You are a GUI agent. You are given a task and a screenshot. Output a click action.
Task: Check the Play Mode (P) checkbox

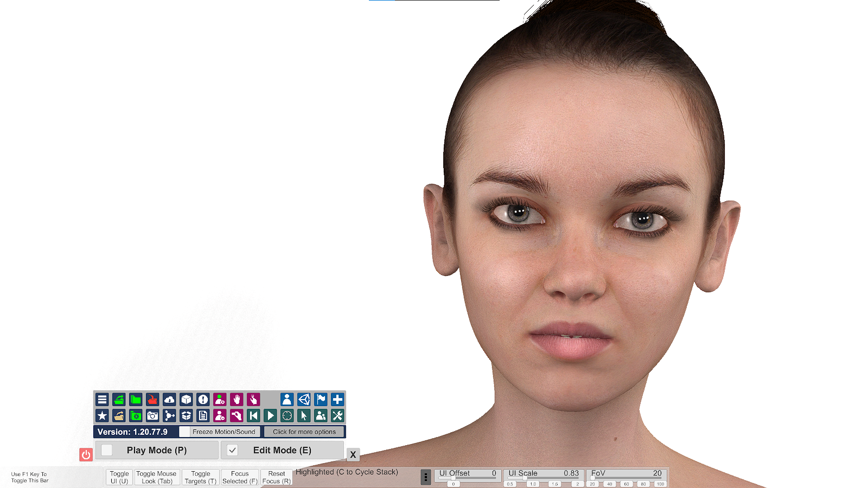click(107, 450)
